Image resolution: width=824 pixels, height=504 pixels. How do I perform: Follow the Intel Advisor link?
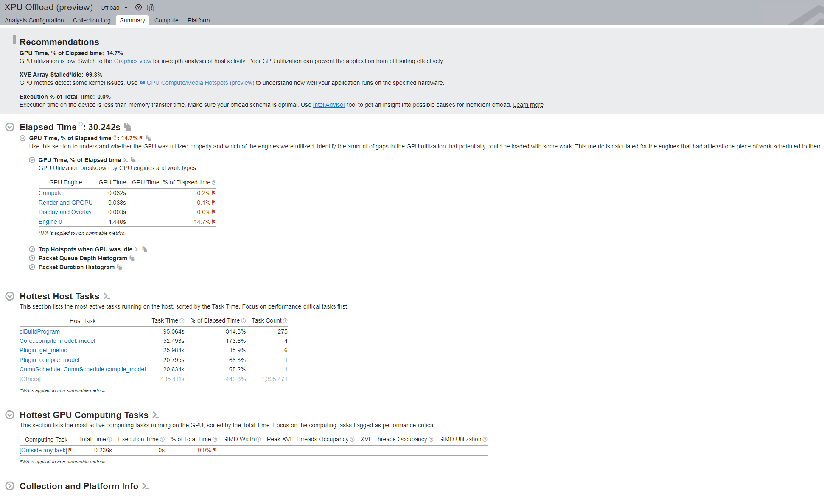pyautogui.click(x=329, y=105)
